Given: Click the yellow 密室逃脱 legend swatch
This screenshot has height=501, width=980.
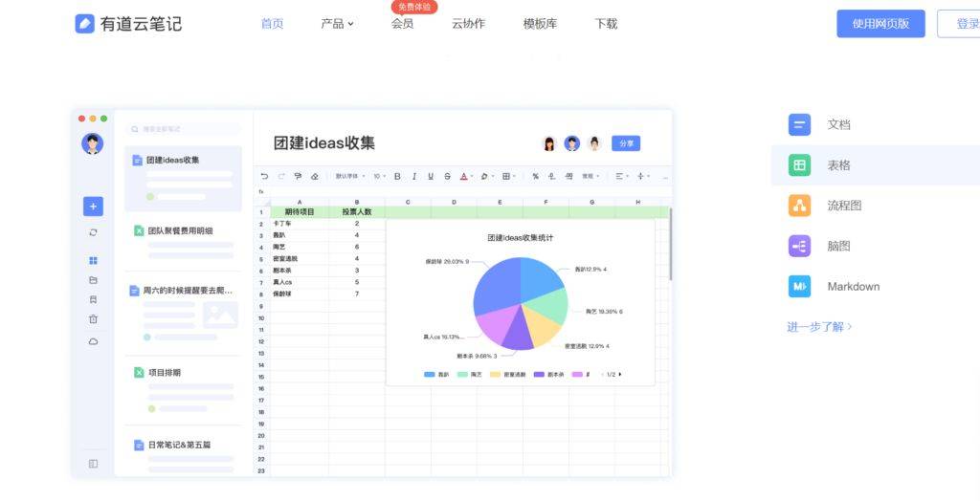Looking at the screenshot, I should [x=495, y=374].
